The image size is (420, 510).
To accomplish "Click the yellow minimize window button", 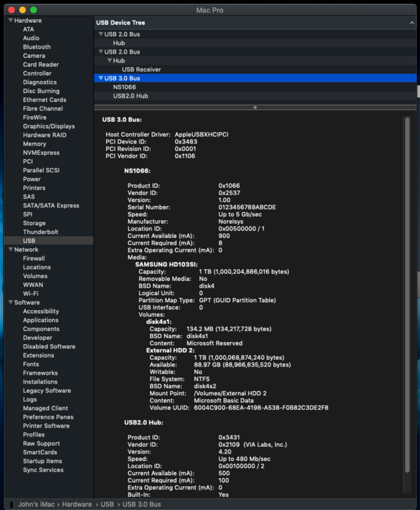I will pyautogui.click(x=22, y=10).
